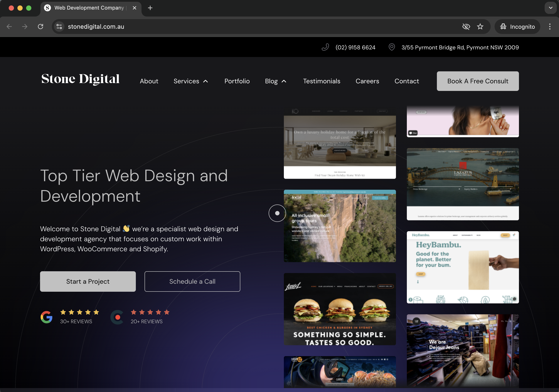Open the HeyBambu portfolio thumbnail

click(462, 267)
